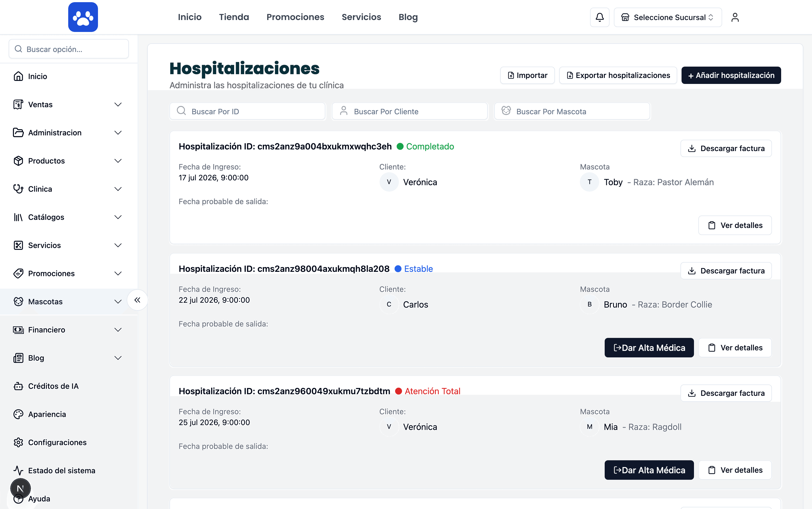Click the store icon in the Sucursal selector

click(625, 18)
